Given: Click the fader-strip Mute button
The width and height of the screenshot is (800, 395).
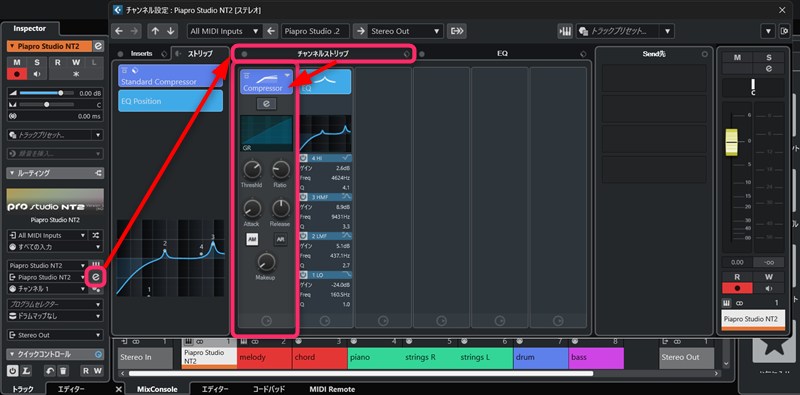Looking at the screenshot, I should pos(737,58).
